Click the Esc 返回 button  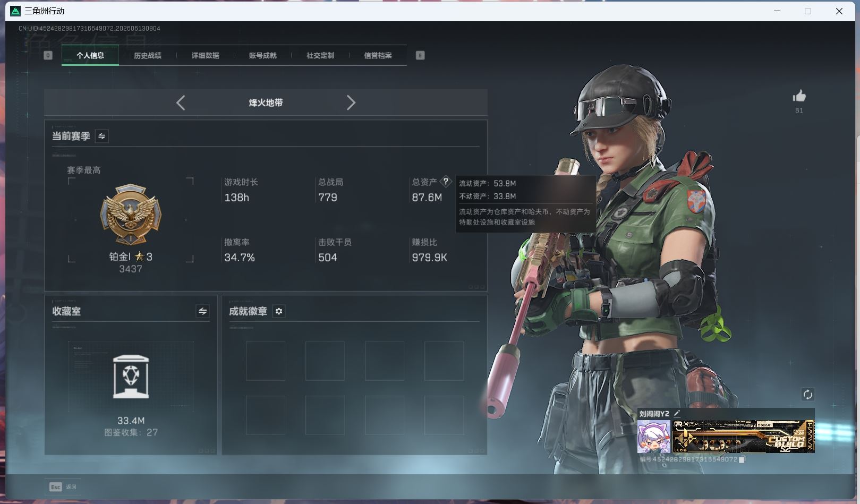(63, 486)
